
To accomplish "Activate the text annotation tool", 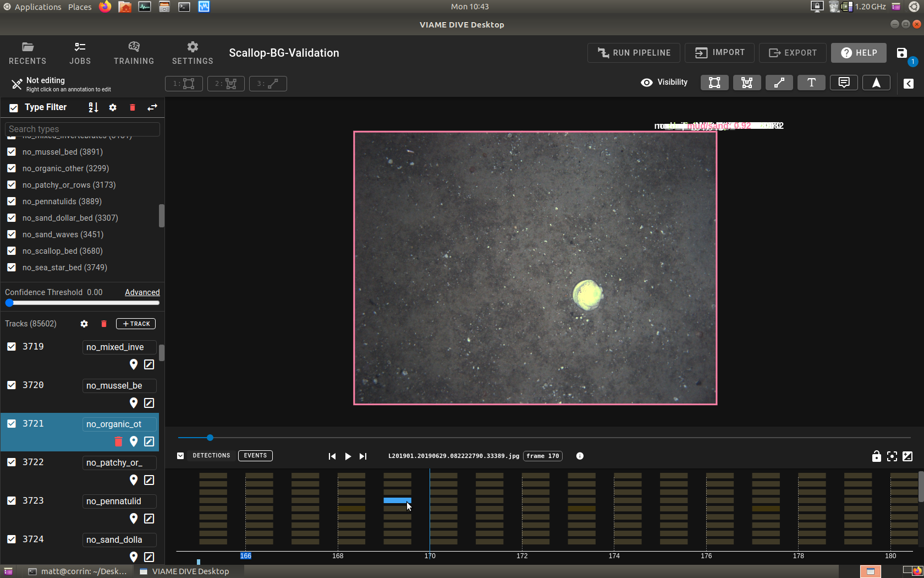I will click(811, 83).
